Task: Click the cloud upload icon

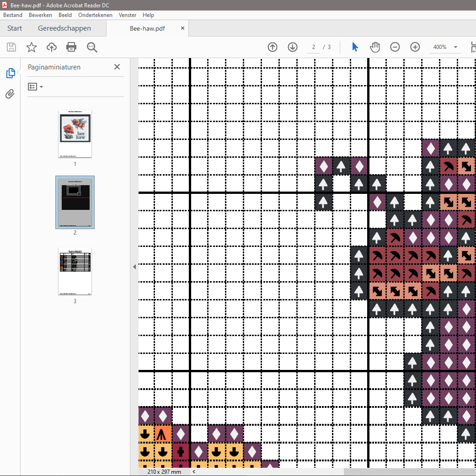Action: pos(52,47)
